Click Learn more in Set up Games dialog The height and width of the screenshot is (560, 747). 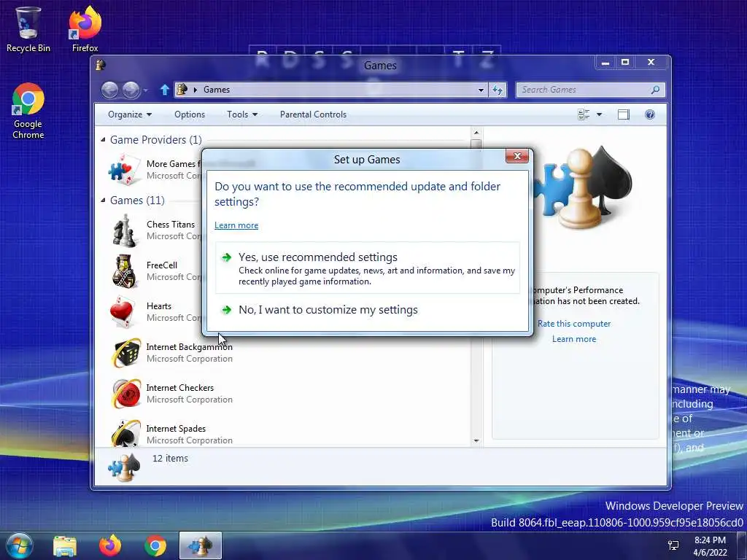(236, 225)
